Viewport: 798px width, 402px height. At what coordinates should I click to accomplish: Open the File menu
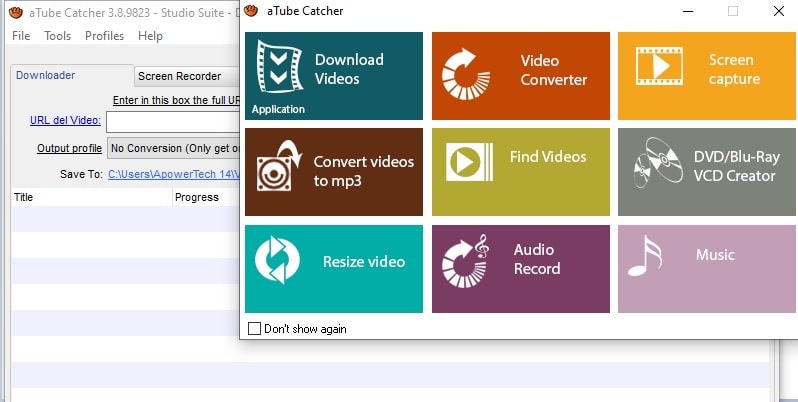tap(21, 36)
